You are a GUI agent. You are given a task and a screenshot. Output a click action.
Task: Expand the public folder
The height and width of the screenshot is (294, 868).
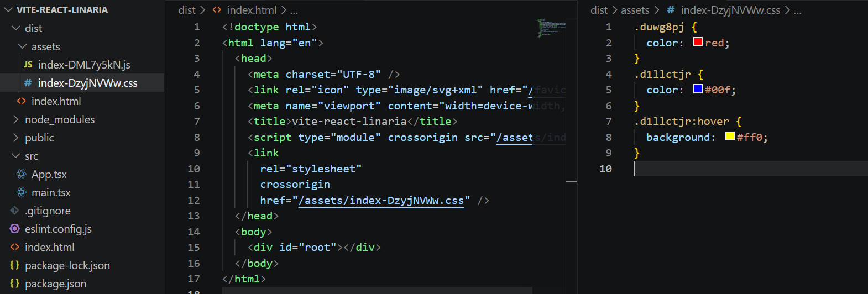click(x=16, y=138)
